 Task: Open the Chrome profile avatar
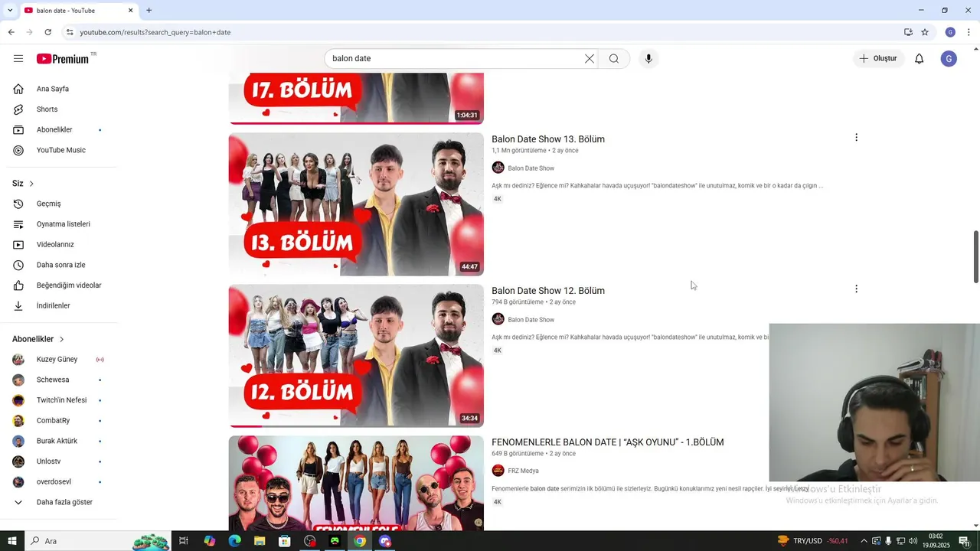point(950,32)
